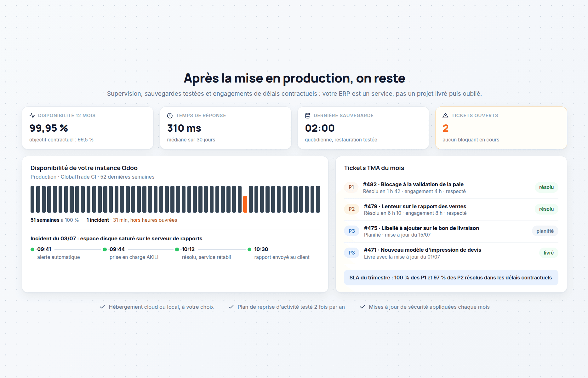Click the 310 ms response time value
Viewport: 588px width, 378px height.
pyautogui.click(x=184, y=128)
